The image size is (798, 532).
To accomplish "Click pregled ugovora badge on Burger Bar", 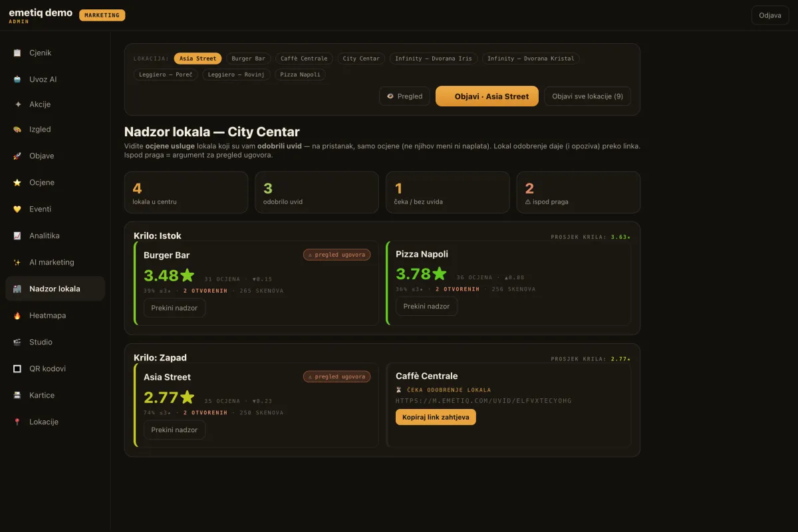I will coord(337,255).
